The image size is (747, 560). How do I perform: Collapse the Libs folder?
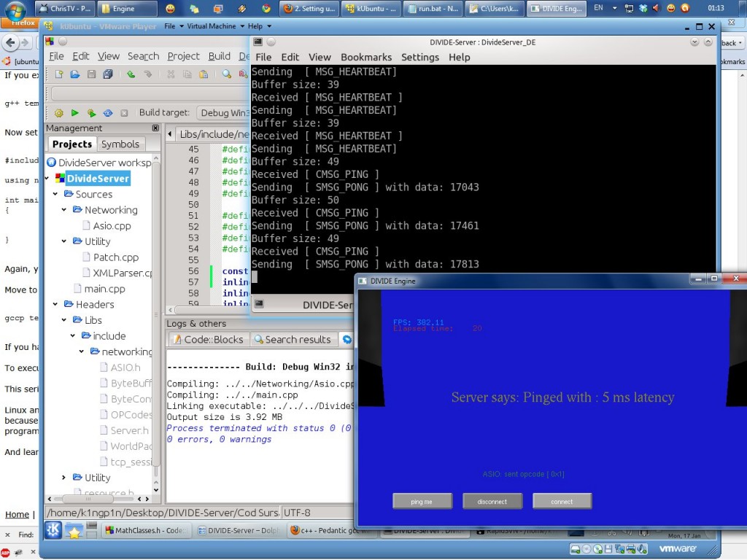[x=64, y=320]
